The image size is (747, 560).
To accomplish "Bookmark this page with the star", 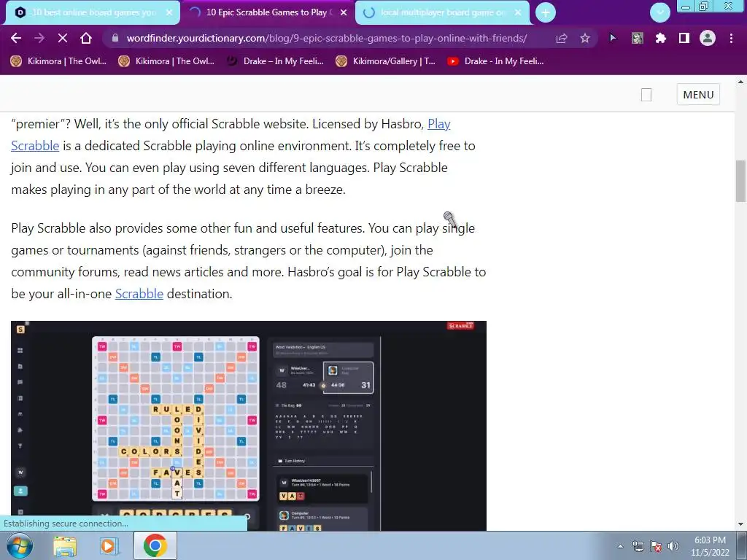I will [585, 38].
